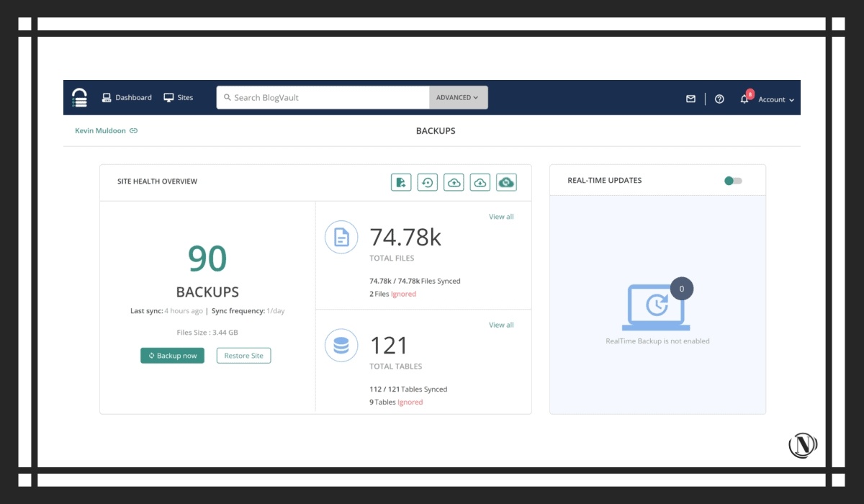
Task: Click the Backup now button
Action: click(172, 356)
